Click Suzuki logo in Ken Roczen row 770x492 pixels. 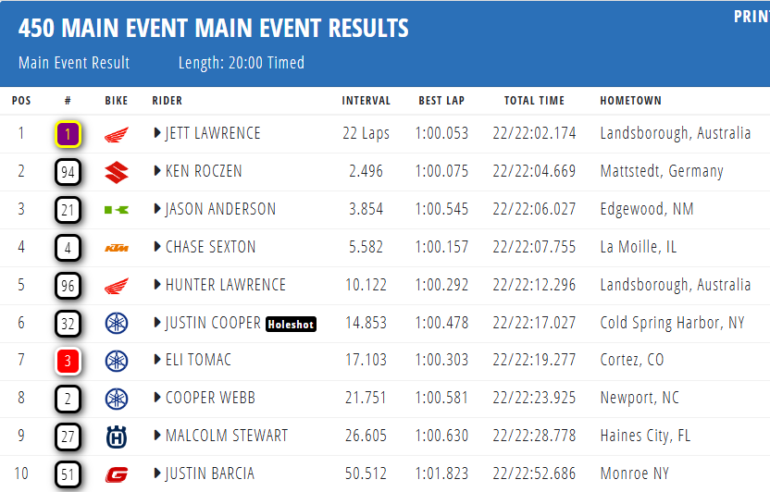pos(117,172)
